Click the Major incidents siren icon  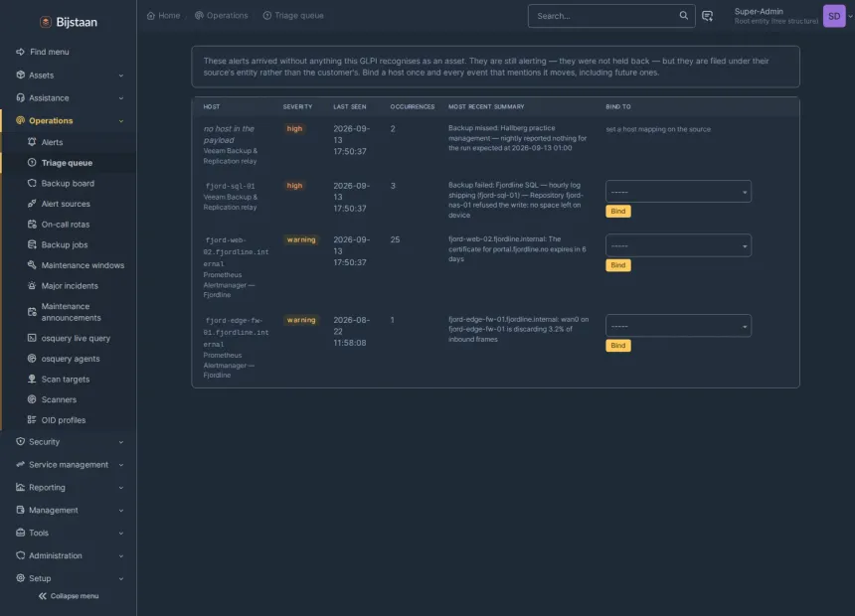32,286
